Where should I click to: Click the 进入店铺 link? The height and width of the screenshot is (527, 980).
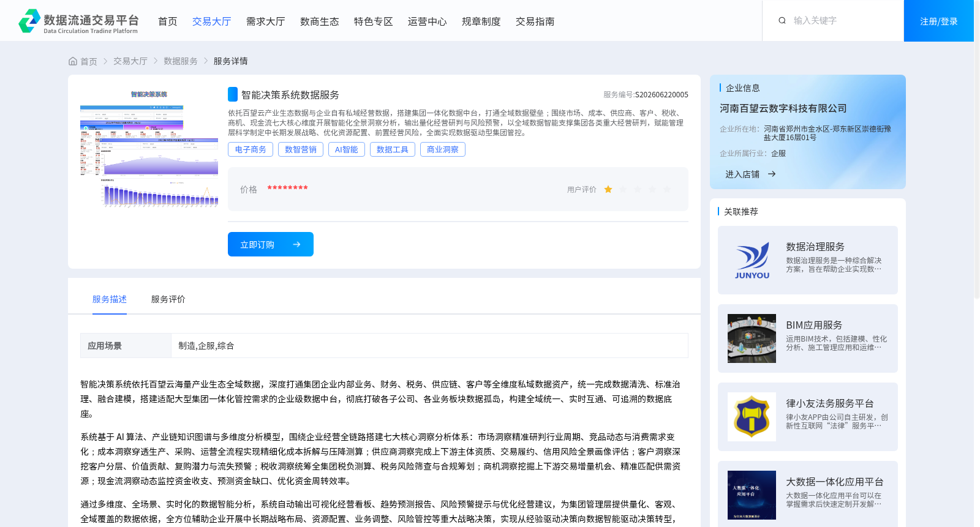pyautogui.click(x=742, y=174)
